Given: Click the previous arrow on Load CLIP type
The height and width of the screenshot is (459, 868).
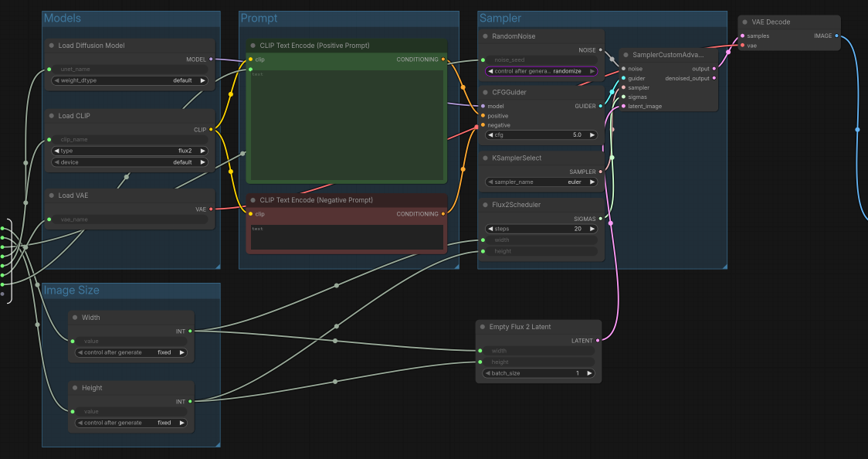Looking at the screenshot, I should click(x=56, y=151).
